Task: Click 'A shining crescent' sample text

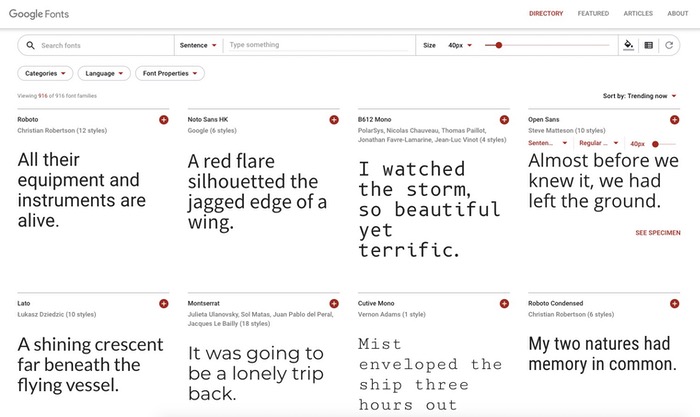Action: 91,365
